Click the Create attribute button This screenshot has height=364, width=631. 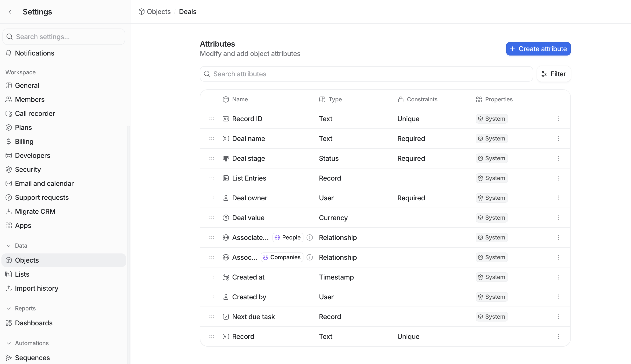[x=538, y=49]
